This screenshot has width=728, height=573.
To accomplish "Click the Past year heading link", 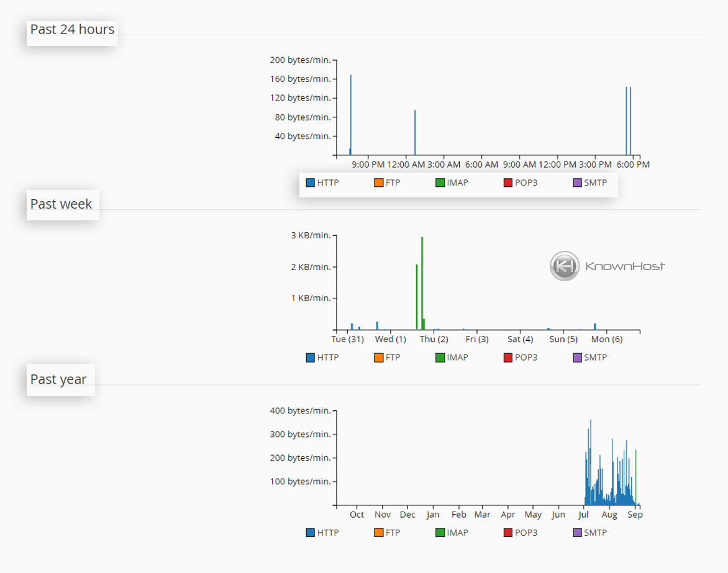I will click(60, 379).
